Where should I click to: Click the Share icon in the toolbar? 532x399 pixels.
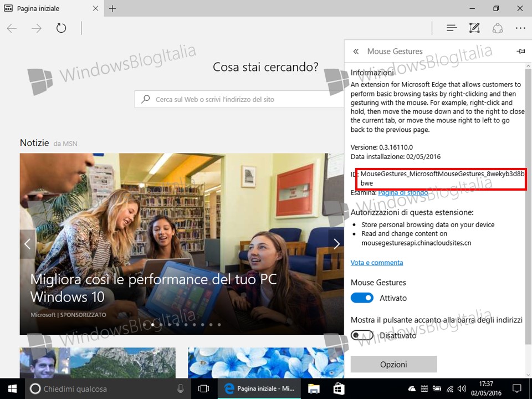pos(498,28)
